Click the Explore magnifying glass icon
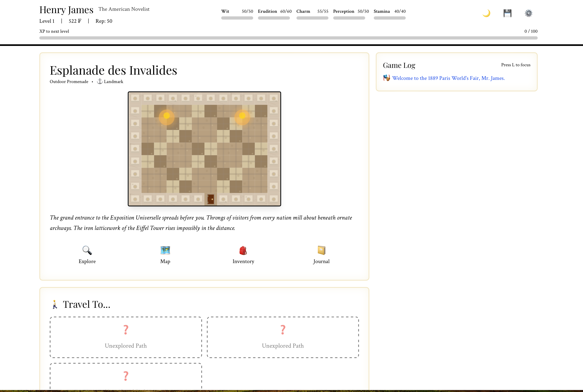The width and height of the screenshot is (583, 392). (87, 250)
